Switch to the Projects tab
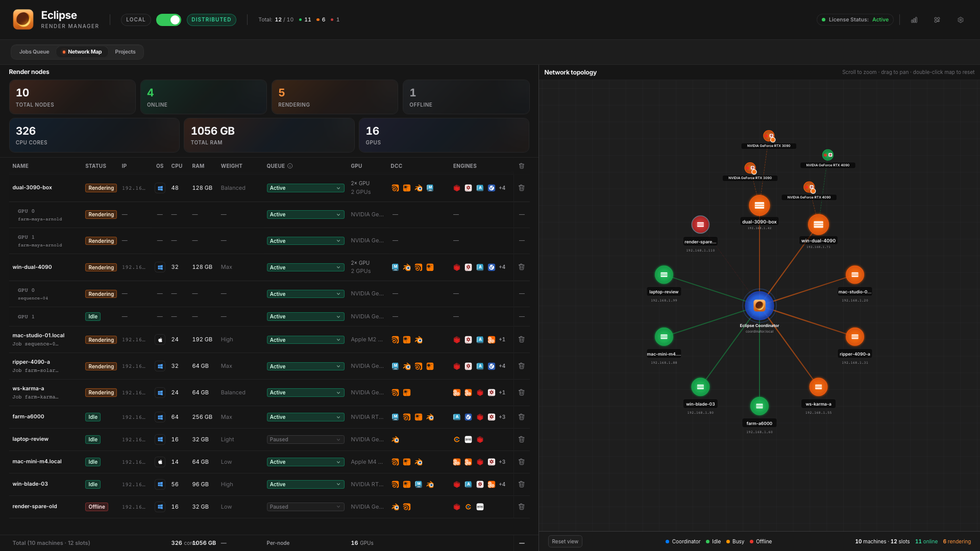This screenshot has height=551, width=980. point(125,52)
